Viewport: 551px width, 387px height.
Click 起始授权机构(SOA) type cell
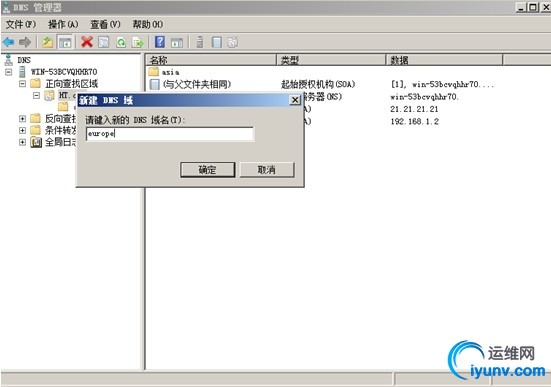tap(318, 84)
